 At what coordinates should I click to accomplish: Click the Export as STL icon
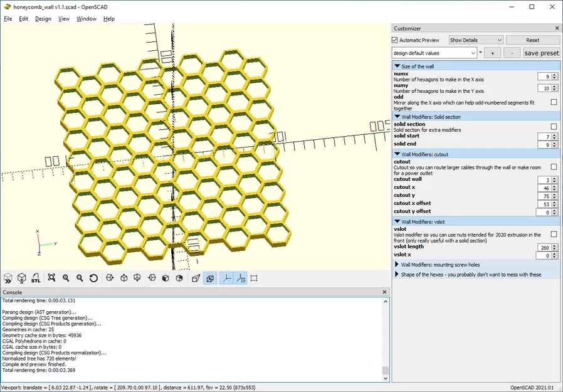[36, 278]
